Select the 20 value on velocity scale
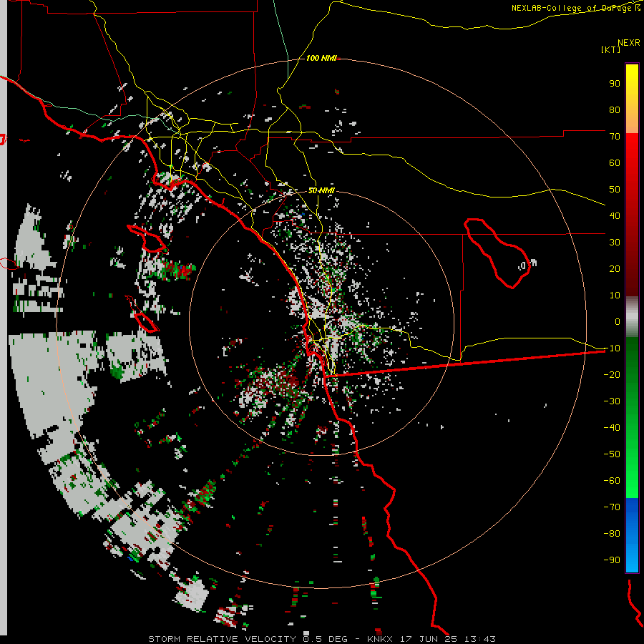Image resolution: width=644 pixels, height=644 pixels. pos(615,268)
